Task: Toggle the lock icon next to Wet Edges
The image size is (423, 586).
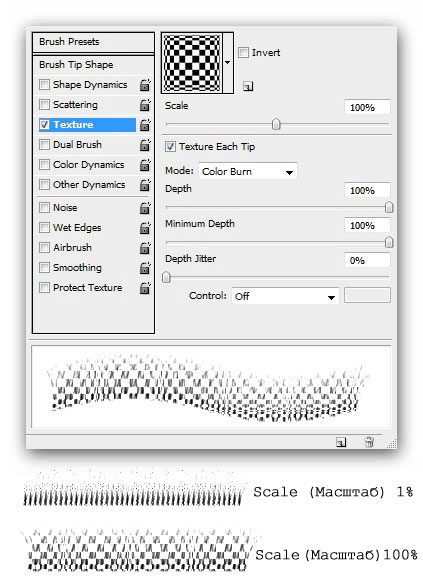Action: pyautogui.click(x=145, y=228)
